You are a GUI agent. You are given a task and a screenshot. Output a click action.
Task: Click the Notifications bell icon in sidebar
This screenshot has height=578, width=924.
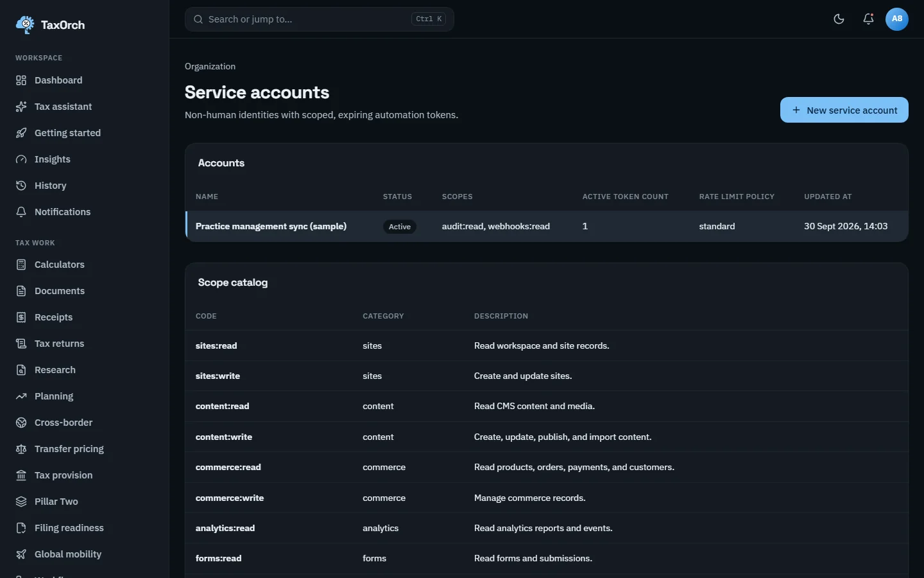click(x=21, y=212)
